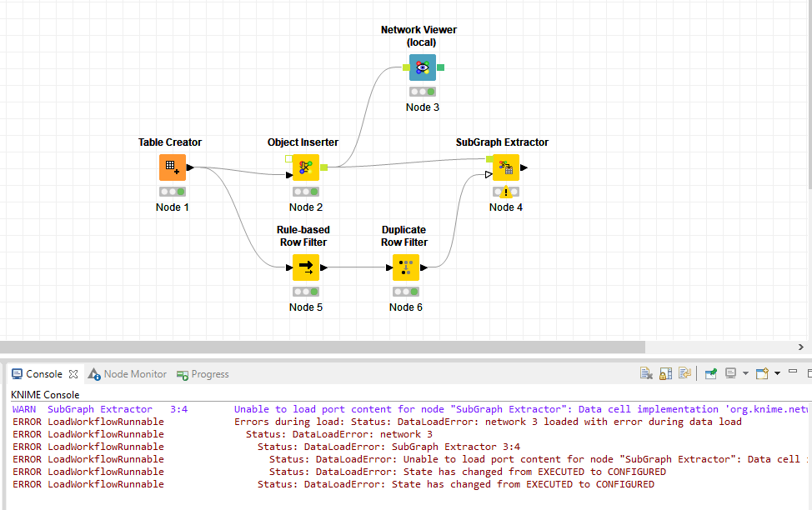This screenshot has width=812, height=510.
Task: Click the Clear Console icon
Action: [x=646, y=373]
